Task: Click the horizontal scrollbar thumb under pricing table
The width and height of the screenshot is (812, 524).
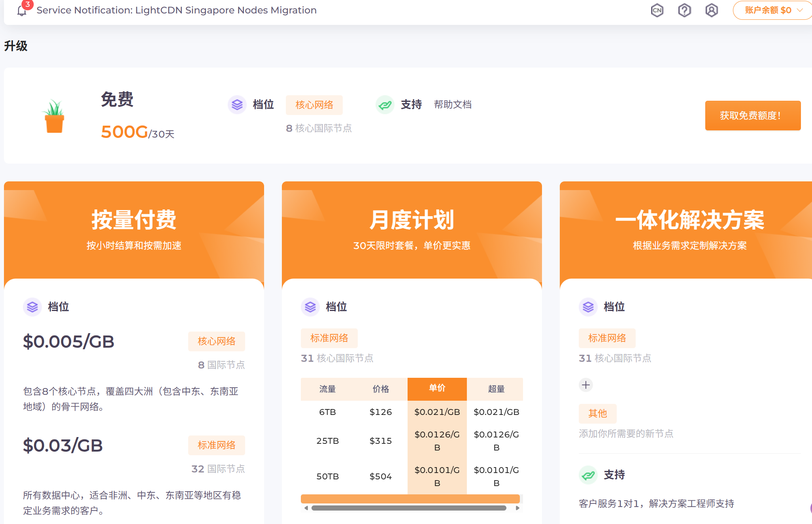Action: [x=408, y=508]
